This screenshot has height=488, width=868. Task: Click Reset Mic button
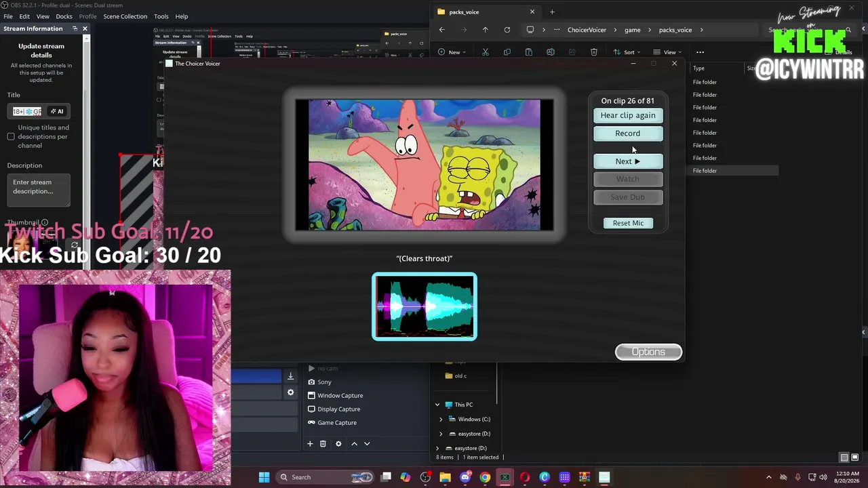point(628,223)
